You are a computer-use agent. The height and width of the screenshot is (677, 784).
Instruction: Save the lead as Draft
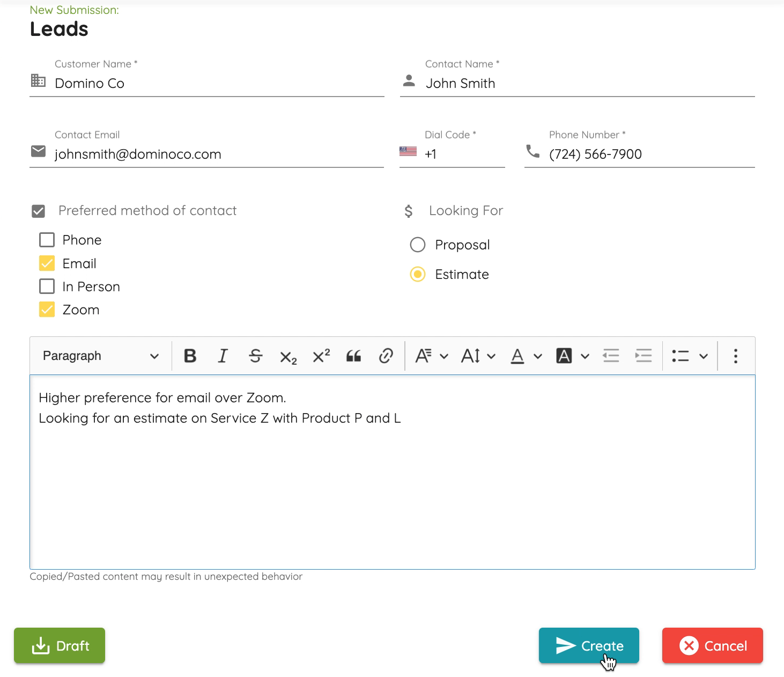click(x=60, y=645)
